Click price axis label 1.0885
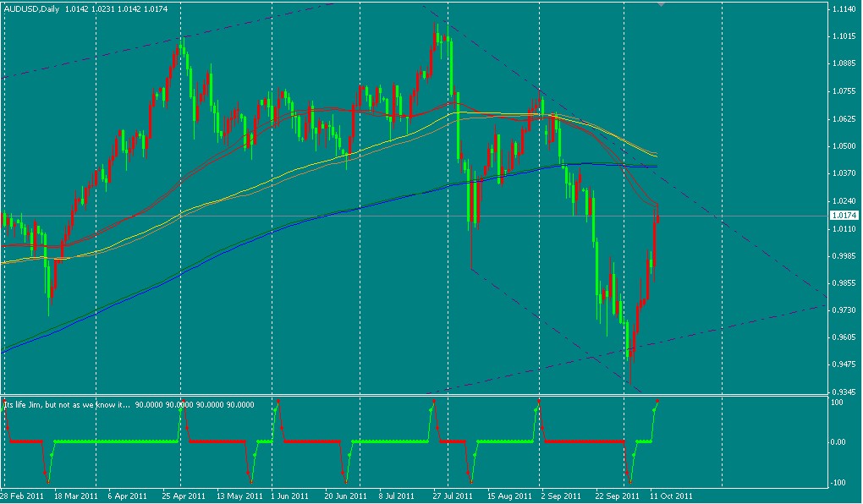Screen dimensions: 863x504 coord(844,63)
